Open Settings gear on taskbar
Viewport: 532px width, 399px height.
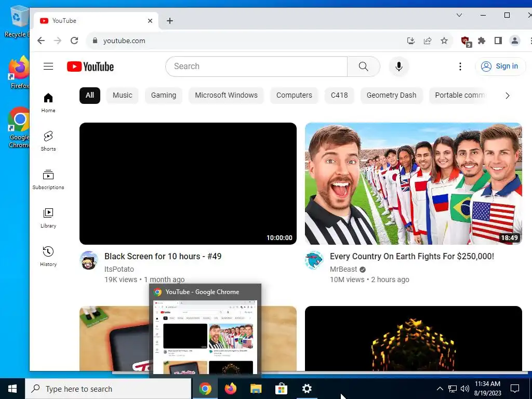[307, 389]
